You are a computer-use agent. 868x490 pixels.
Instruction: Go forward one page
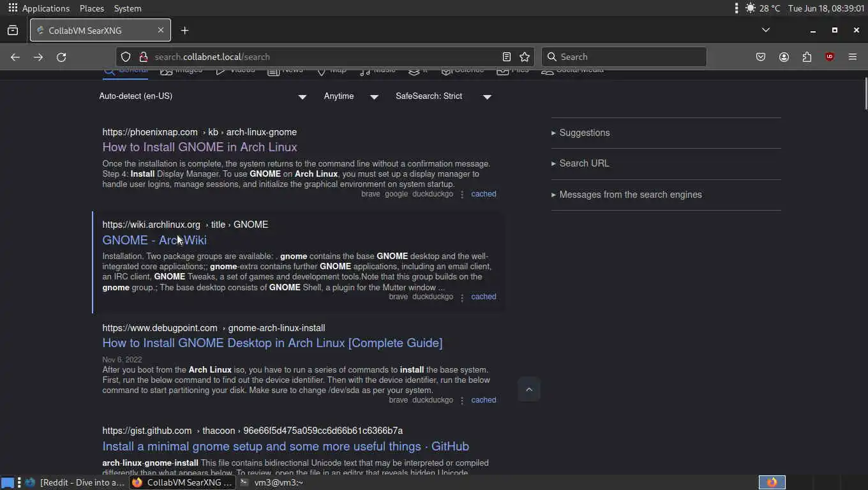tap(38, 57)
